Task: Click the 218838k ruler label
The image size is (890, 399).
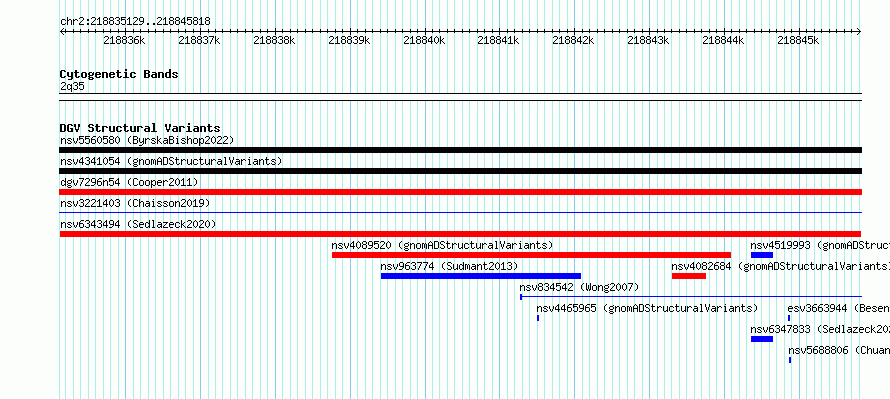Action: [274, 40]
